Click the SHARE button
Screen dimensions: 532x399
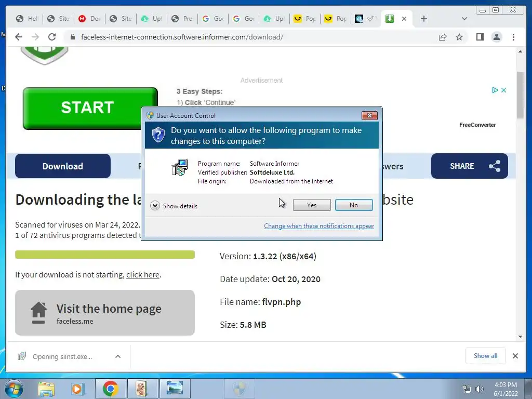click(x=470, y=166)
